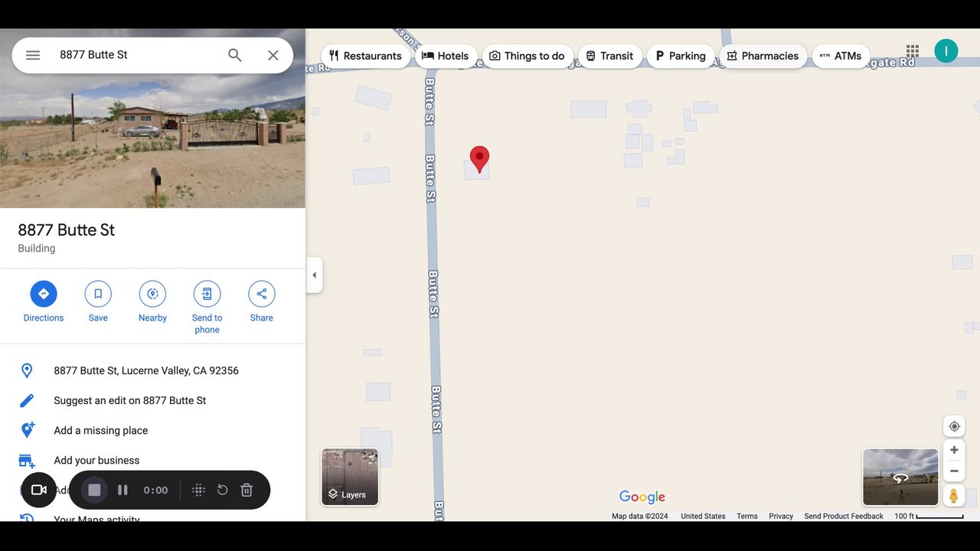Click the magnifier search icon
Screen dimensions: 980x551
235,55
